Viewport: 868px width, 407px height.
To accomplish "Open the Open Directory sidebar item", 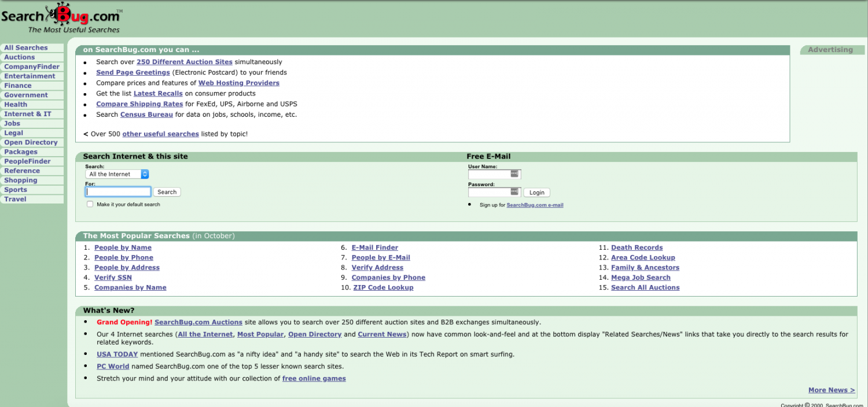I will (31, 142).
